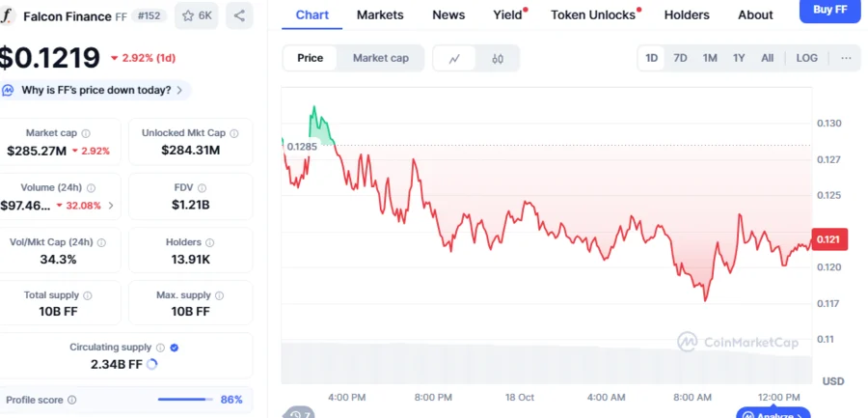
Task: Click the share icon
Action: coord(239,15)
